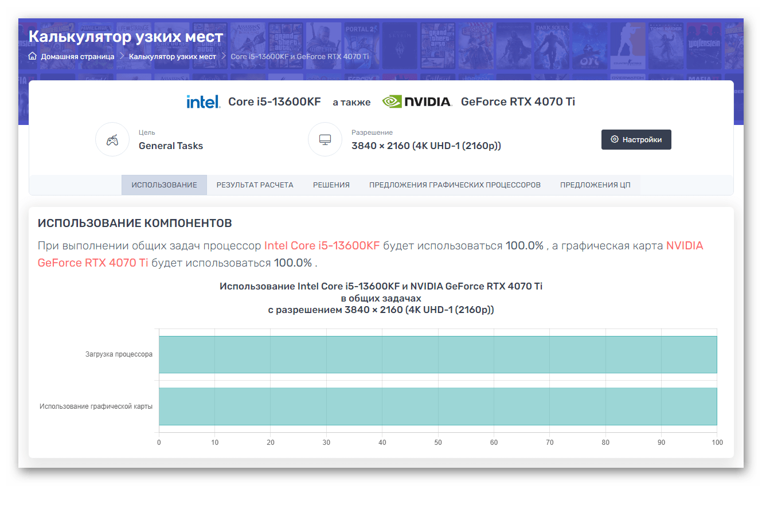Screen dimensions: 762x532
Task: Click the Intel logo
Action: [x=203, y=101]
